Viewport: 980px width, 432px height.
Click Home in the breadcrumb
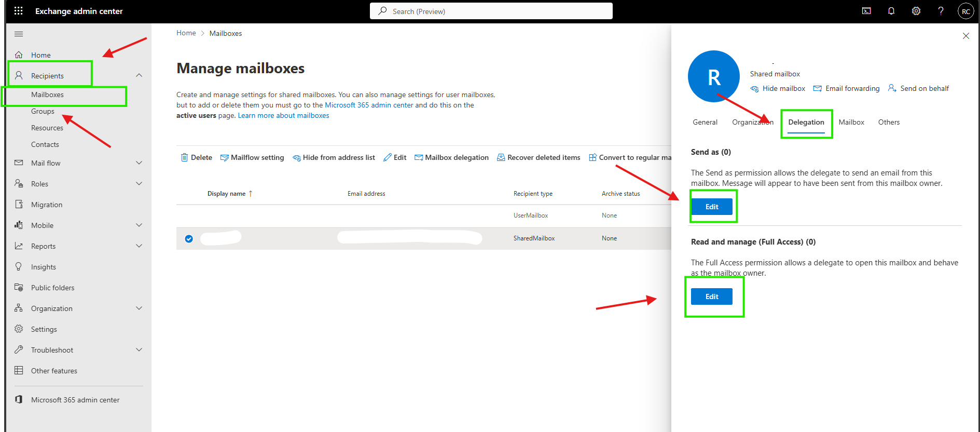[186, 33]
